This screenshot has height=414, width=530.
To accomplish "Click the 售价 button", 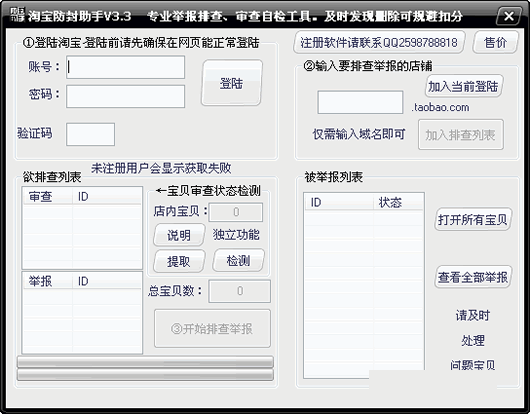I will [495, 43].
